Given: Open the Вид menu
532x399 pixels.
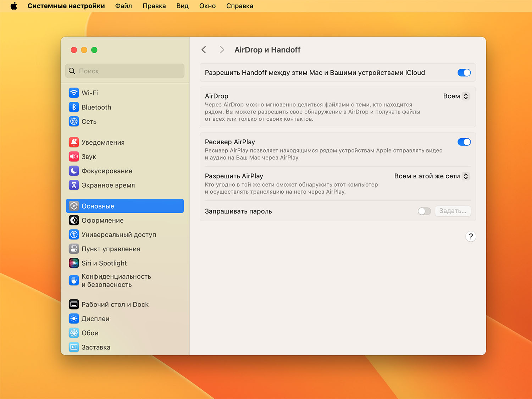Looking at the screenshot, I should click(182, 6).
